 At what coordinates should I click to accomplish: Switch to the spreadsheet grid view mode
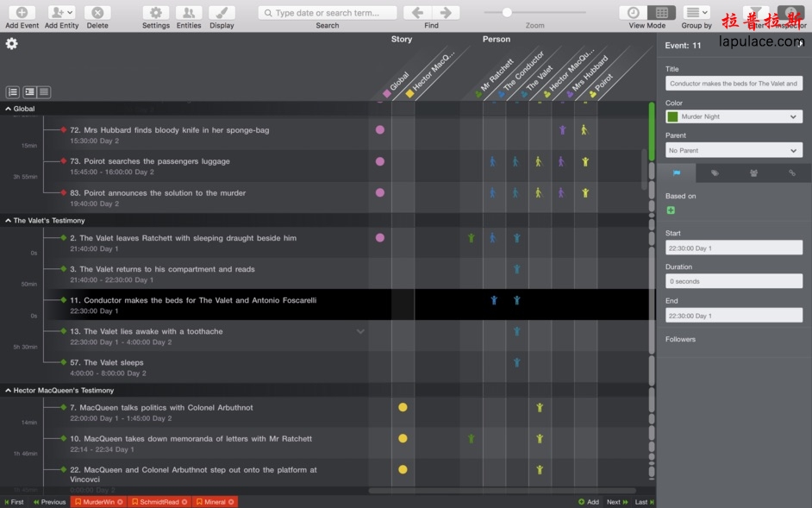[x=661, y=13]
